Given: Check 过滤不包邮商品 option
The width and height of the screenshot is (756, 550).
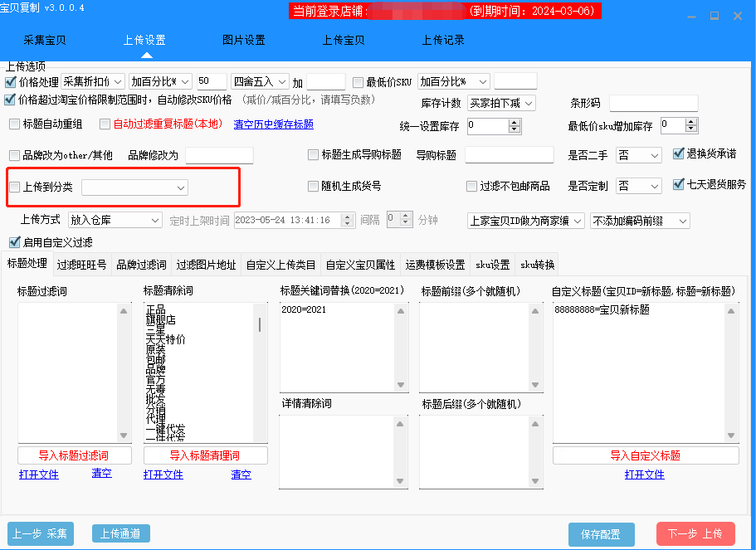Looking at the screenshot, I should click(x=471, y=186).
